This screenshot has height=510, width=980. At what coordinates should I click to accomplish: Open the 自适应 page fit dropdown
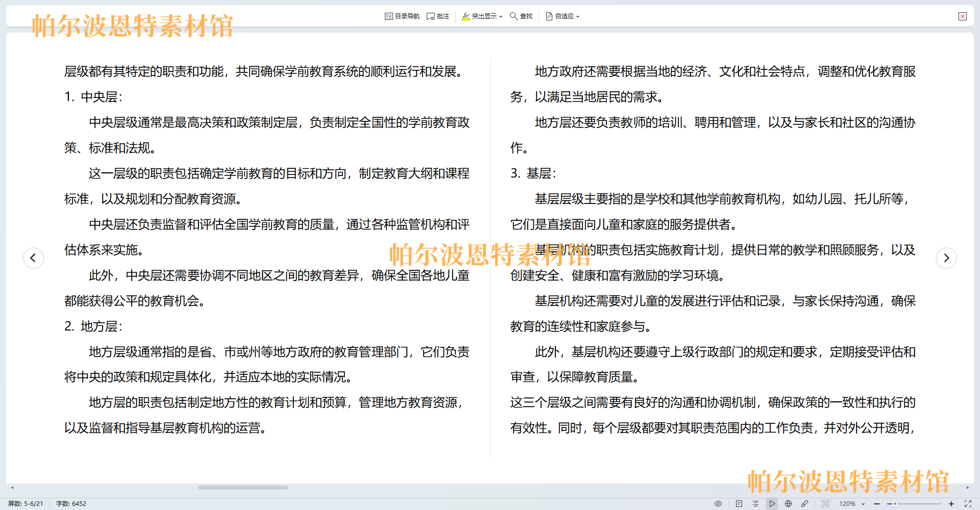[x=562, y=16]
